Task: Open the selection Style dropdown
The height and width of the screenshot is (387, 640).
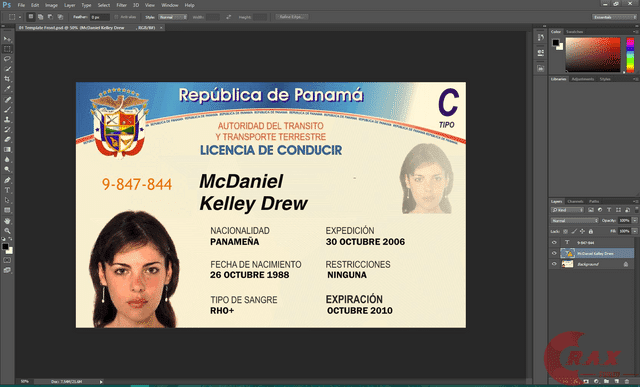Action: [x=173, y=17]
